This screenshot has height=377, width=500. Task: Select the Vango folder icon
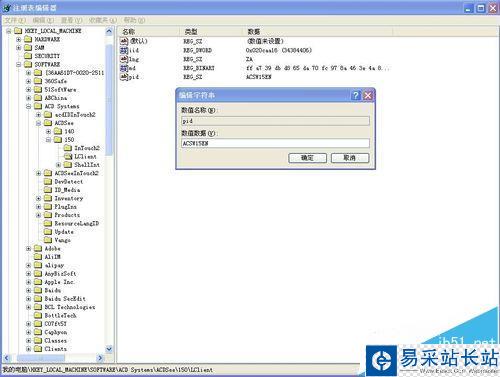click(48, 240)
